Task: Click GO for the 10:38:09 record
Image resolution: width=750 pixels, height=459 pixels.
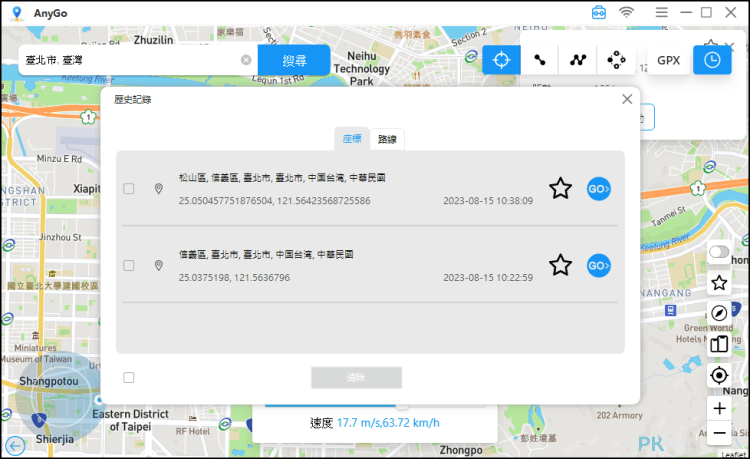Action: click(599, 189)
